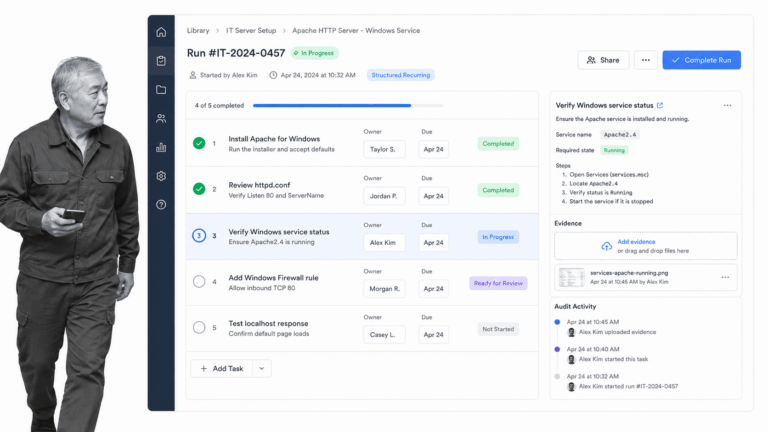Click the evidence drag and drop zone

point(646,246)
